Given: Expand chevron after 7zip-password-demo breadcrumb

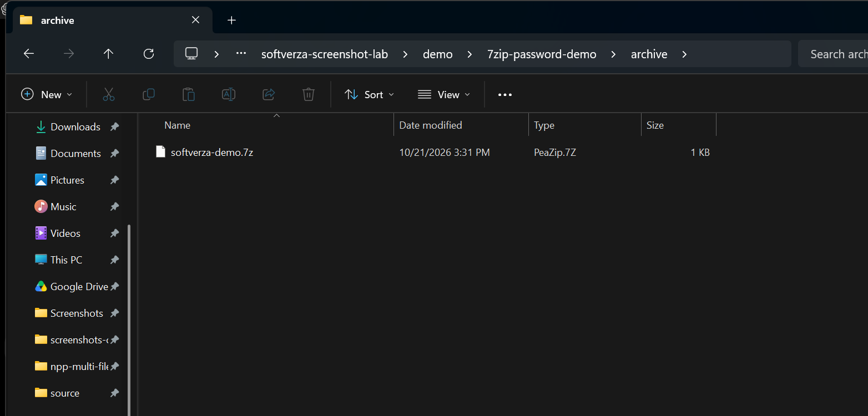Looking at the screenshot, I should (x=613, y=54).
